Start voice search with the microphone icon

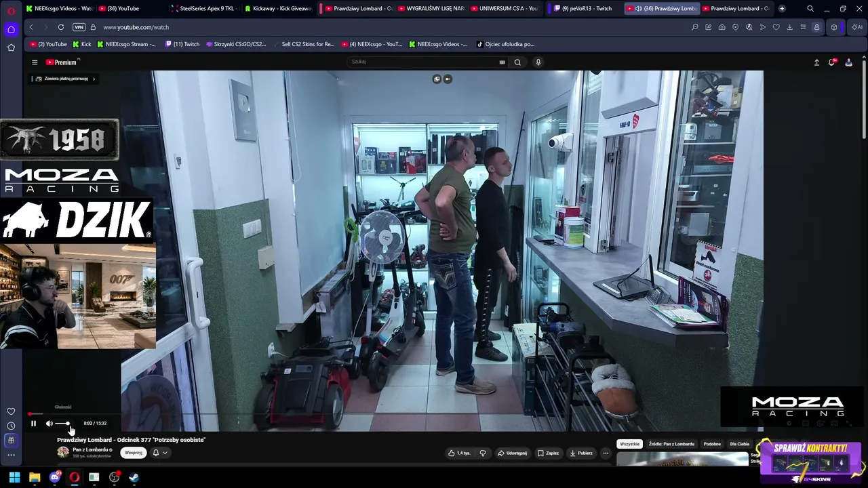coord(538,62)
